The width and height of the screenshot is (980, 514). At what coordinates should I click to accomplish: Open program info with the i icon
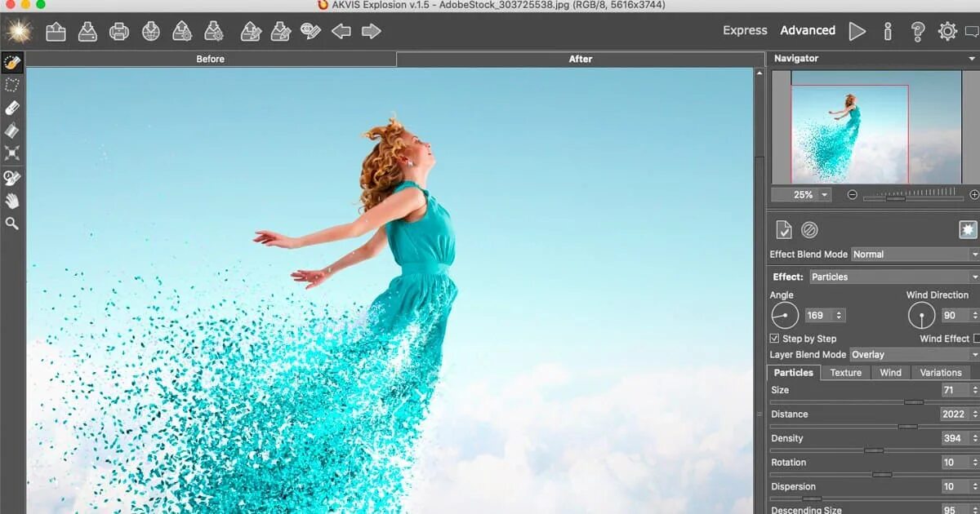[x=888, y=31]
